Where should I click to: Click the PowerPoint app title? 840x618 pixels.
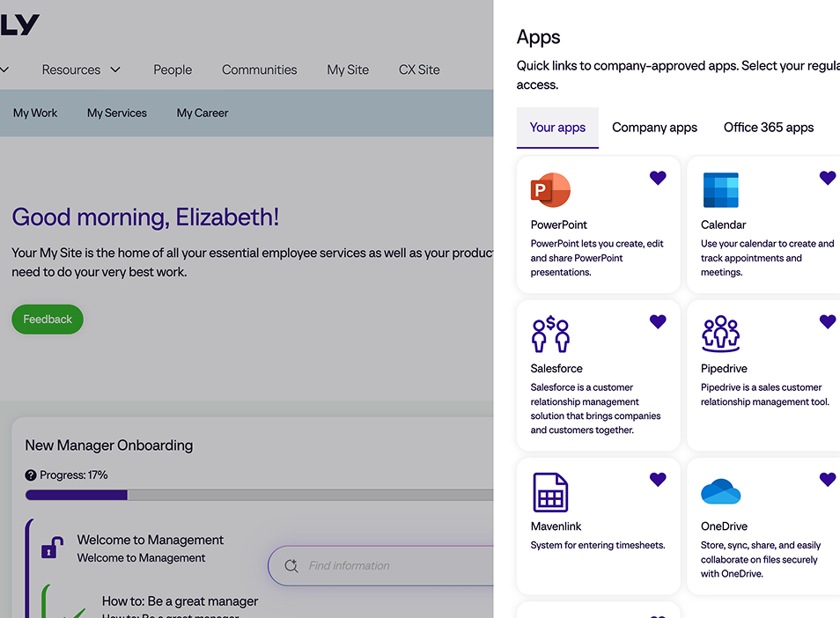559,224
